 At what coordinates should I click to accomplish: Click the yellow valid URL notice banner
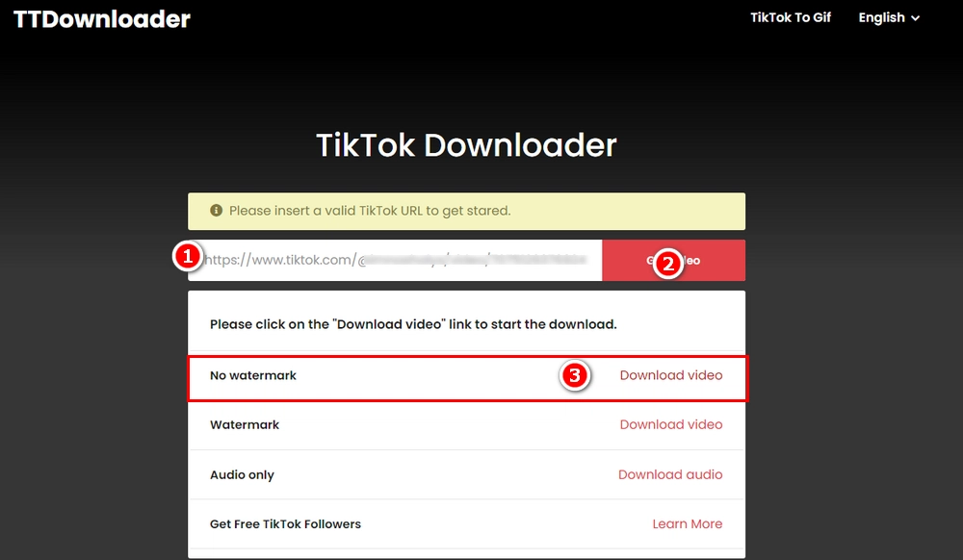[x=467, y=211]
